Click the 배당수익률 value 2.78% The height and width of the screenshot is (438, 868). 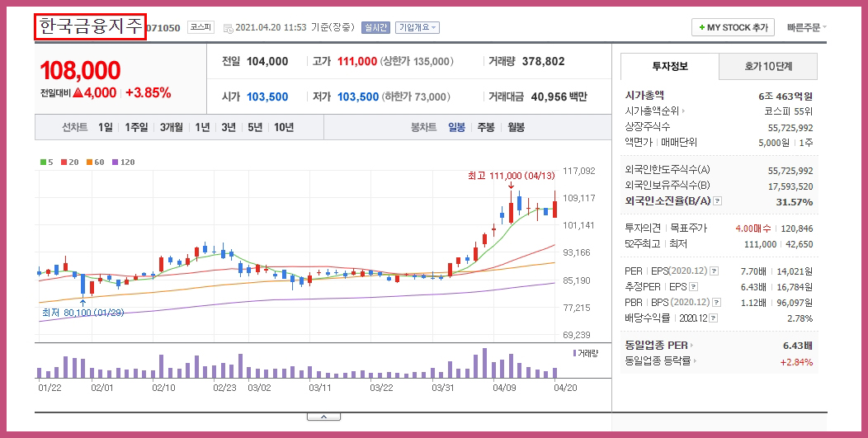(x=800, y=318)
